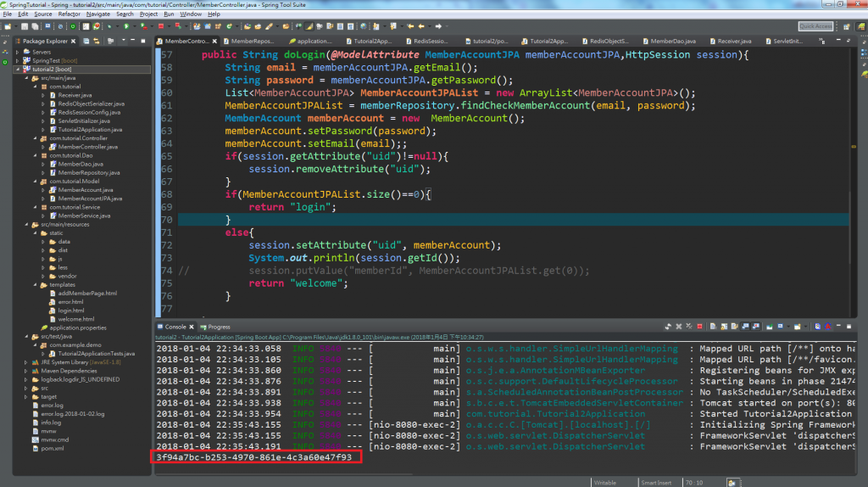
Task: Click the Open Console icon
Action: tap(797, 327)
